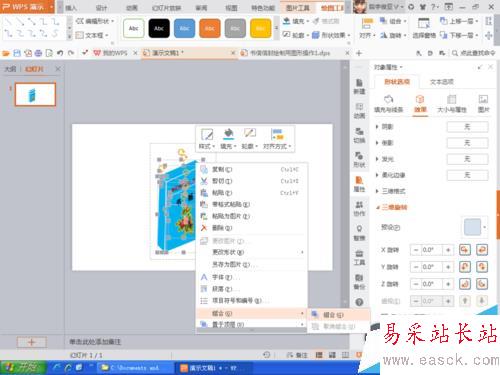Click the first X rotation direction icon
The image size is (500, 375).
(x=465, y=250)
